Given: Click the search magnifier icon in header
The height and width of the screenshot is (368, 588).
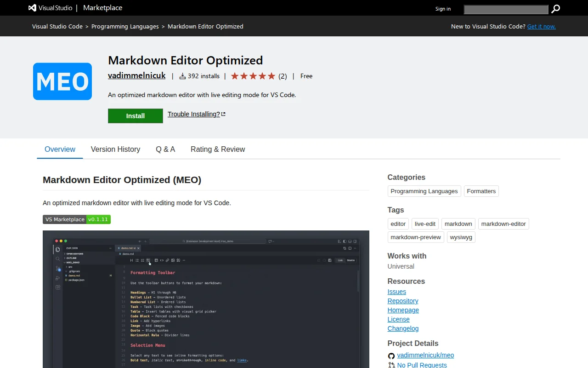Looking at the screenshot, I should coord(556,9).
